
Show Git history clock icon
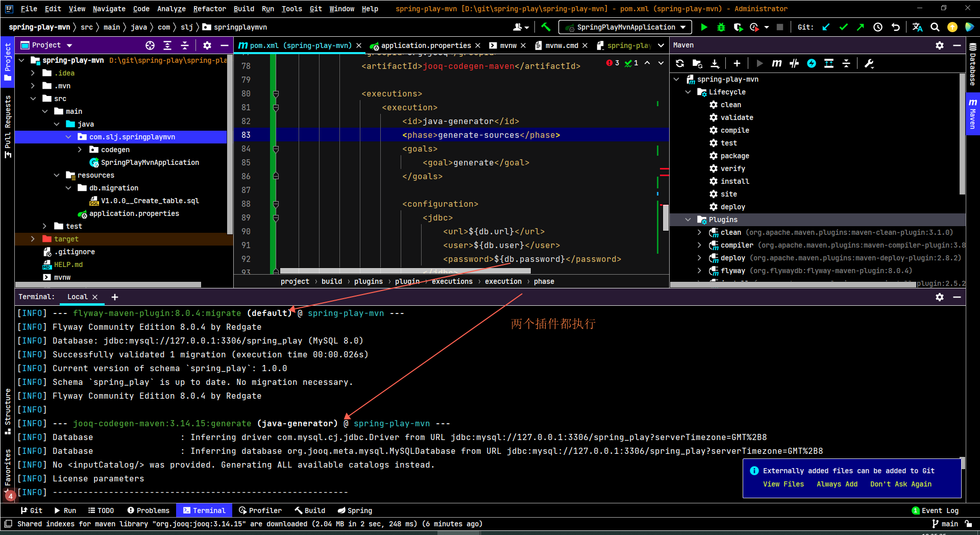(x=878, y=27)
